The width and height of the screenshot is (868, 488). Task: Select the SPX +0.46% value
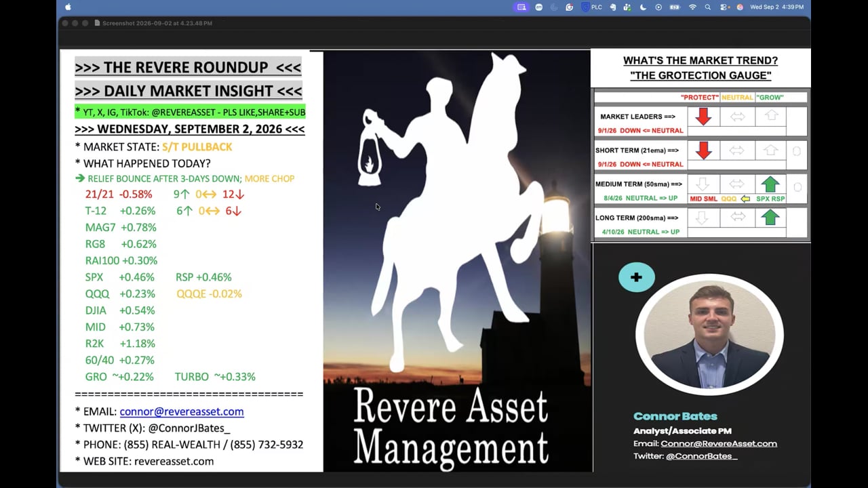[120, 277]
